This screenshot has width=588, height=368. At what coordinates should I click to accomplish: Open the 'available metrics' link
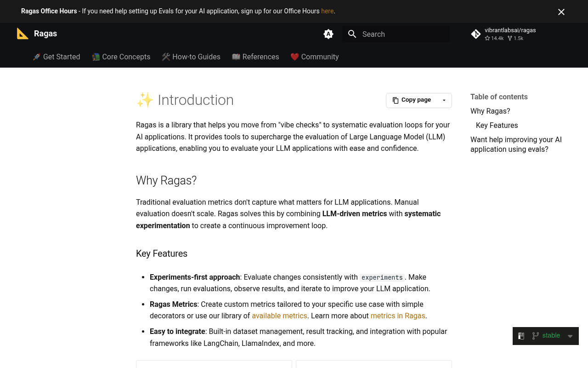279,316
